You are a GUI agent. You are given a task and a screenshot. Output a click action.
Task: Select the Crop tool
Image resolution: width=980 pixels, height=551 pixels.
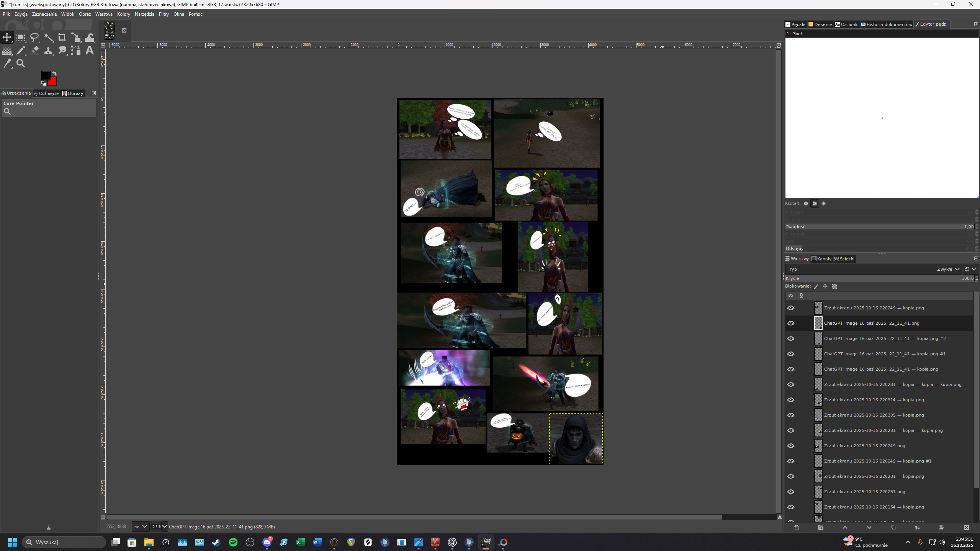(x=62, y=38)
